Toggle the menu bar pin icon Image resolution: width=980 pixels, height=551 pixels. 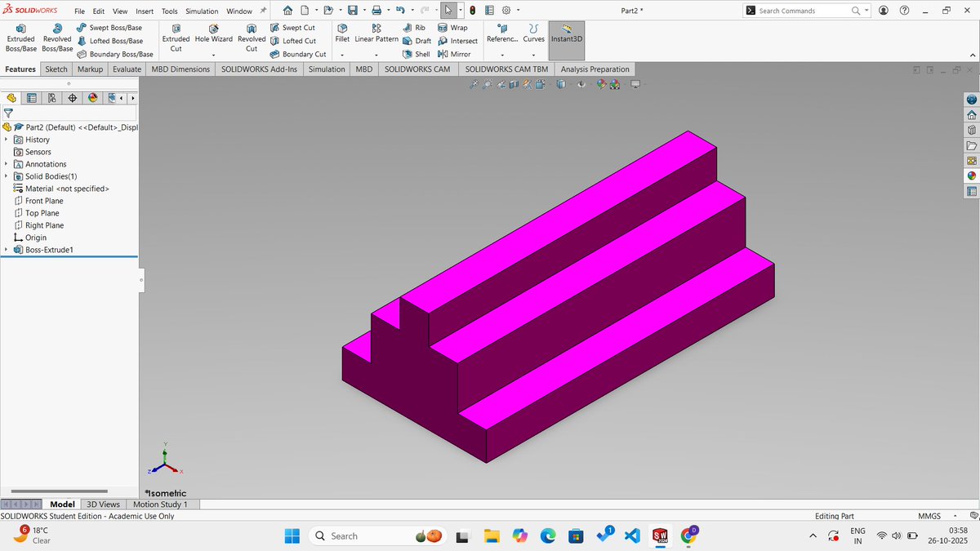[263, 11]
